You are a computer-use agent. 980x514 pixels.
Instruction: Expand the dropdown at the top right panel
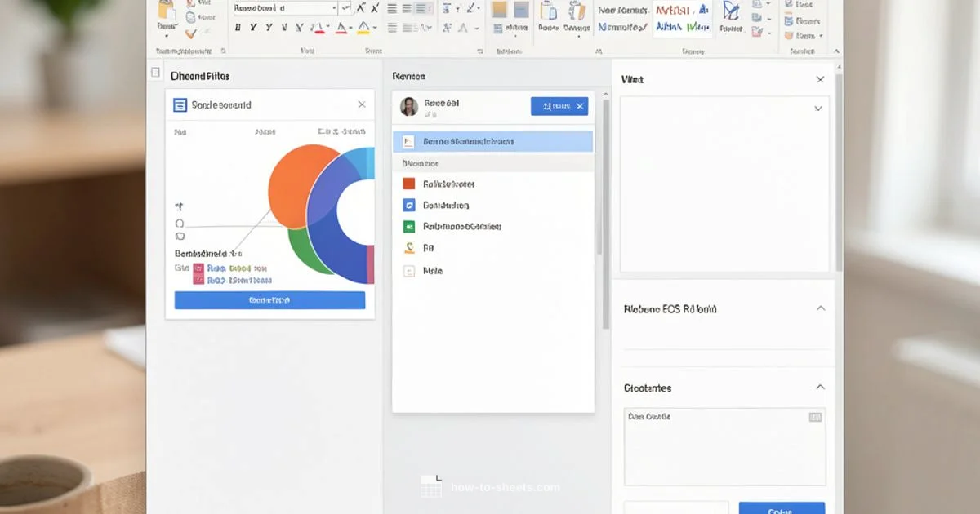point(818,109)
